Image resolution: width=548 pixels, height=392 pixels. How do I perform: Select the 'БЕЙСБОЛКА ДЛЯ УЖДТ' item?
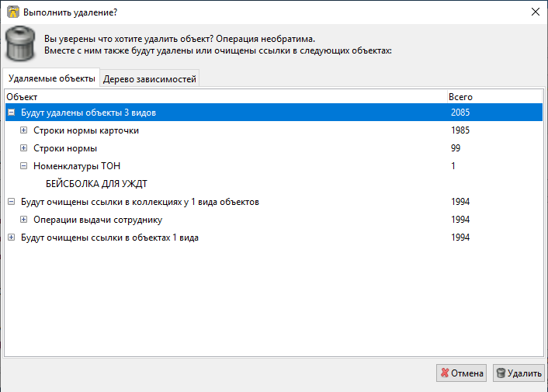(x=96, y=184)
